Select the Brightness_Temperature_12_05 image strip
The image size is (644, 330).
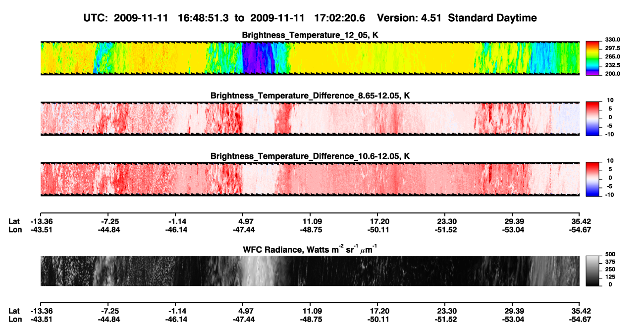tap(310, 58)
